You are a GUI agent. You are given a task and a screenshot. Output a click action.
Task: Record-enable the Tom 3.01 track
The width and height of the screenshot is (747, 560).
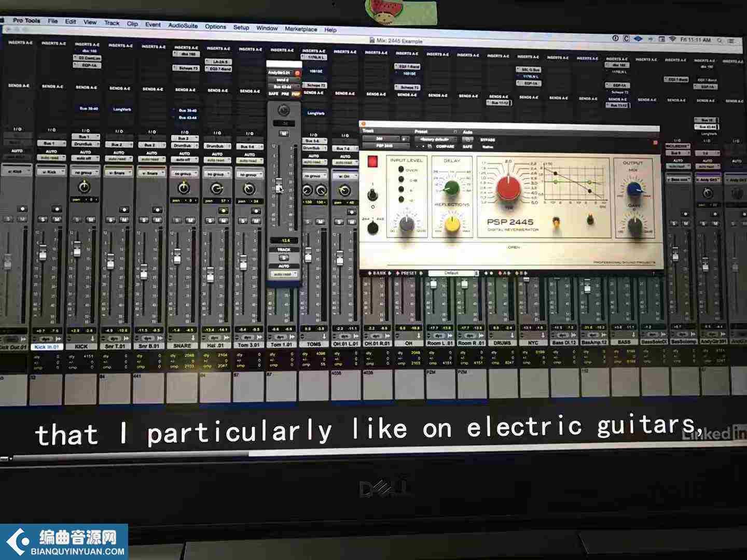[256, 211]
